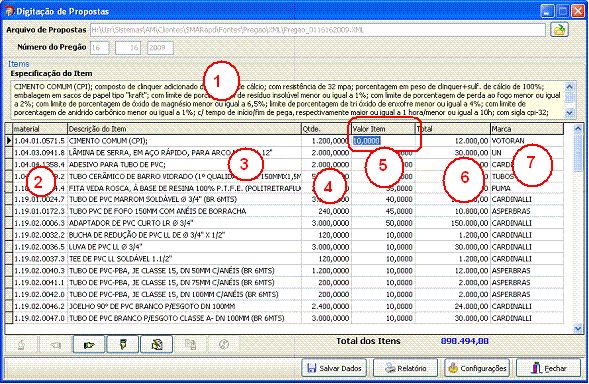Select row selector for LUVA DE PVC LL row

click(9, 247)
